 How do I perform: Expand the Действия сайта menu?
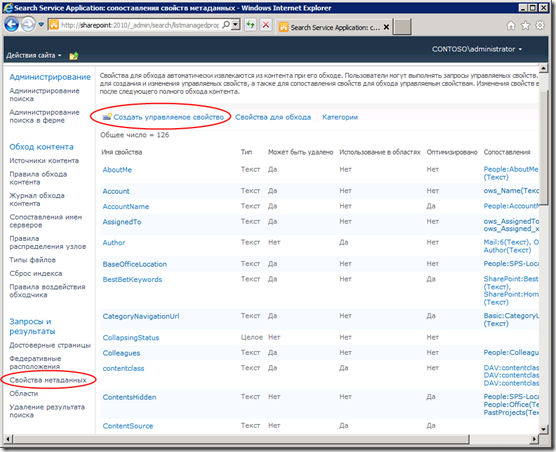click(x=34, y=55)
